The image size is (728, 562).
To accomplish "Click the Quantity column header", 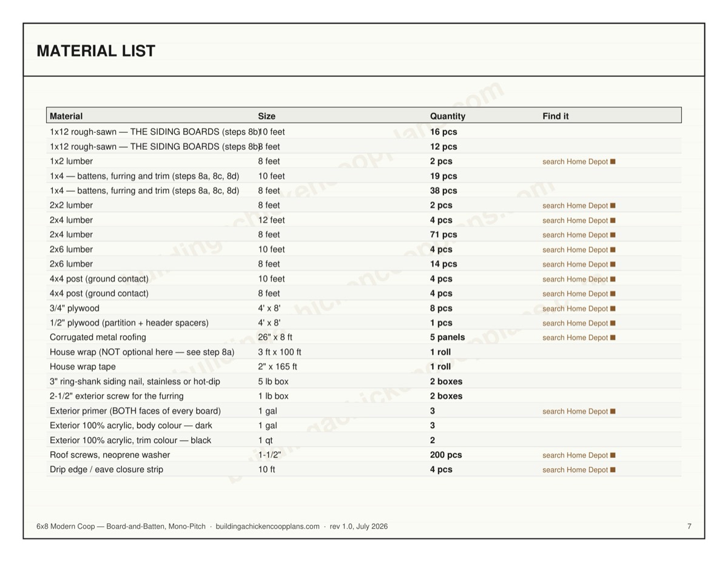I will click(448, 116).
